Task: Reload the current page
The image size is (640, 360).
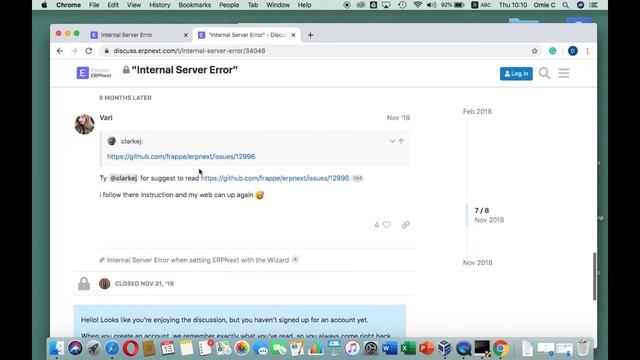Action: [x=89, y=51]
